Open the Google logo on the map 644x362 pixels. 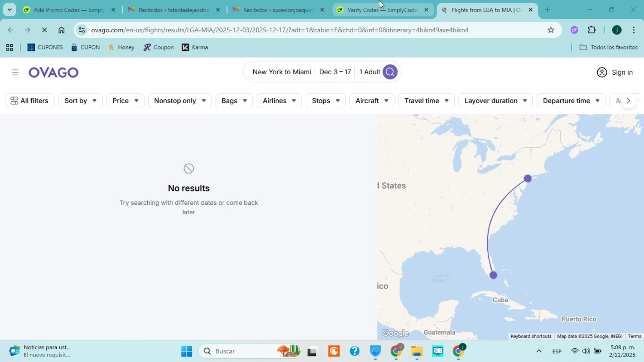pos(395,334)
